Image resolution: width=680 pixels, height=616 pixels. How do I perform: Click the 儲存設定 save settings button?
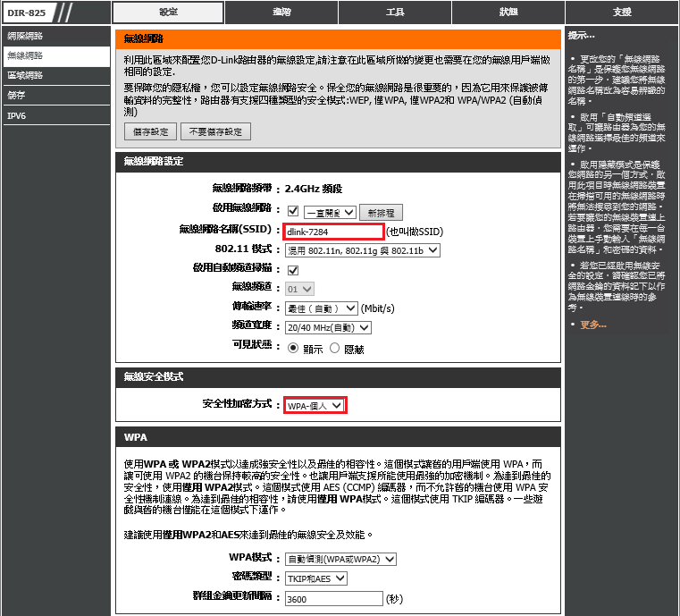pos(150,131)
